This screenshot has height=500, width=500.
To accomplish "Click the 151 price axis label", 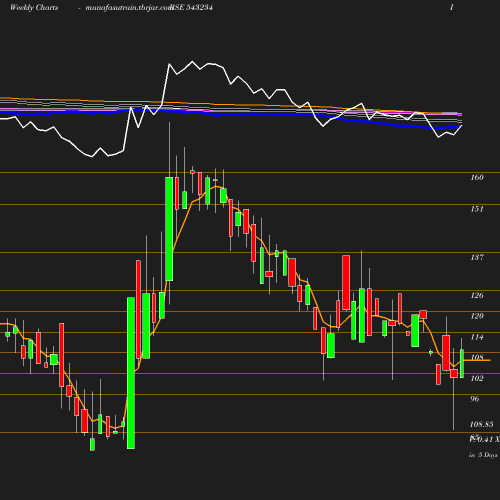I will 477,209.
